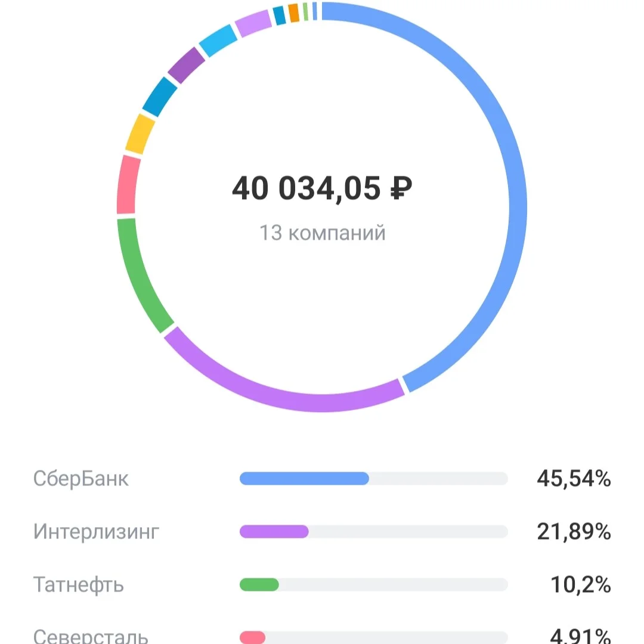Screen dimensions: 644x644
Task: Open the Интерлизинг row label
Action: coord(96,531)
